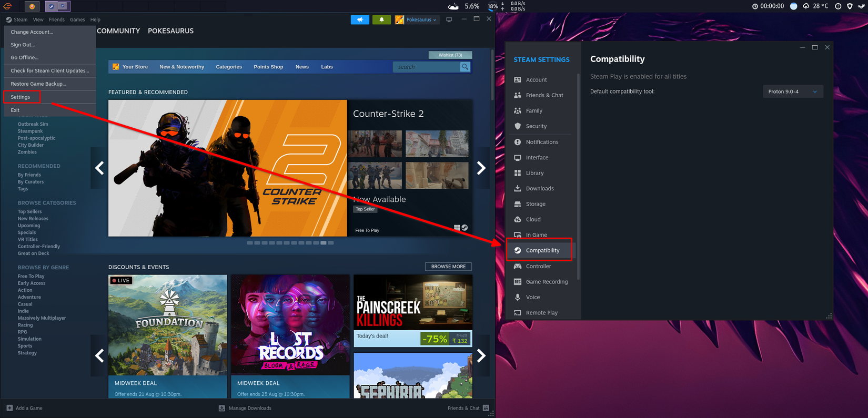Show previous featured game with left arrow
The width and height of the screenshot is (868, 418).
pyautogui.click(x=99, y=168)
